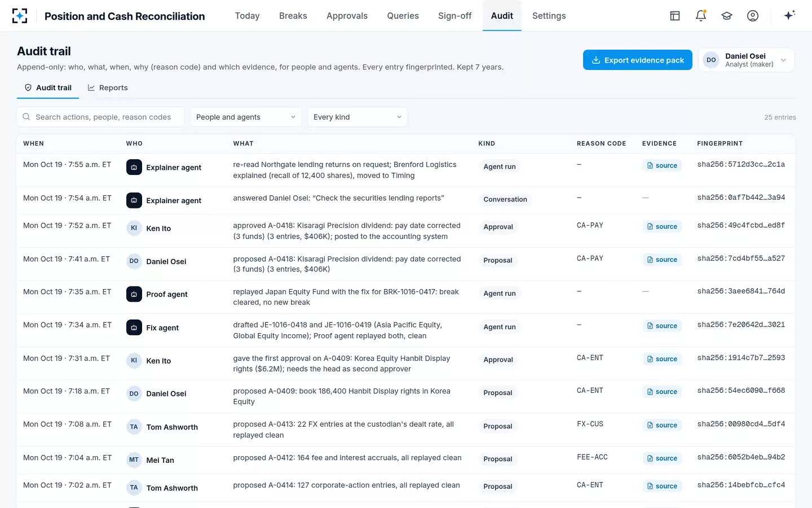Select the Audit trail sub-tab
The height and width of the screenshot is (508, 812).
point(48,87)
